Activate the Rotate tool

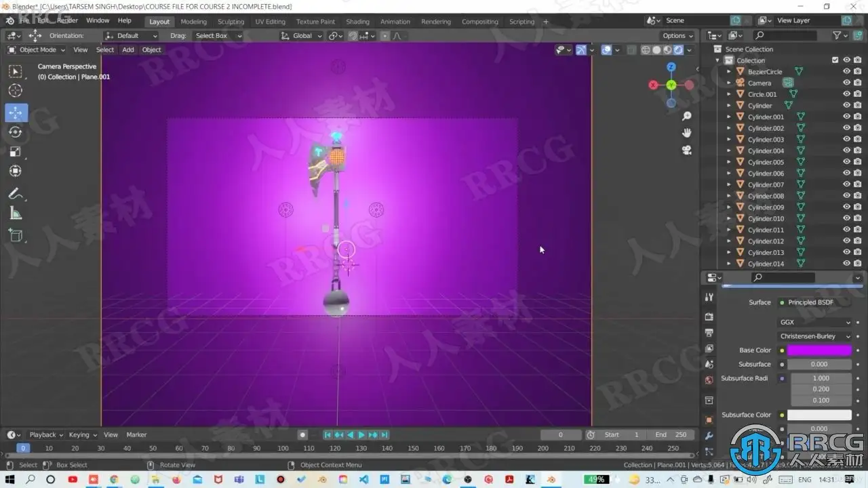[x=15, y=132]
